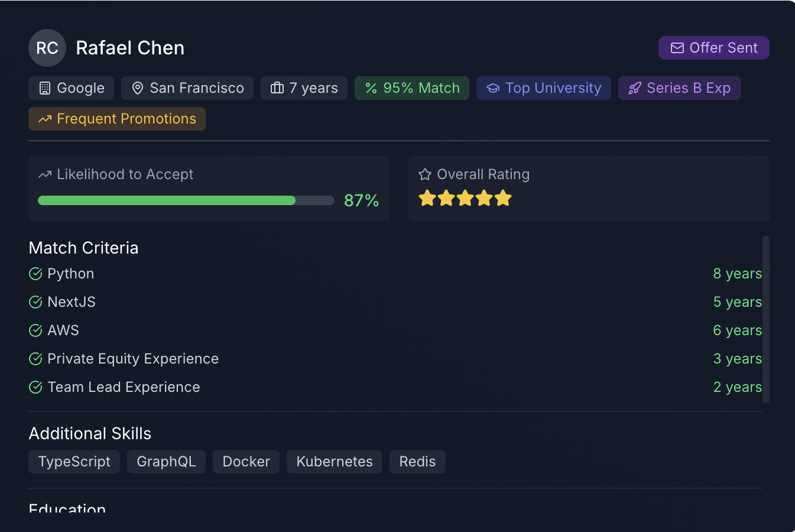Click the briefcase icon beside 7 years
This screenshot has width=795, height=532.
click(x=277, y=87)
